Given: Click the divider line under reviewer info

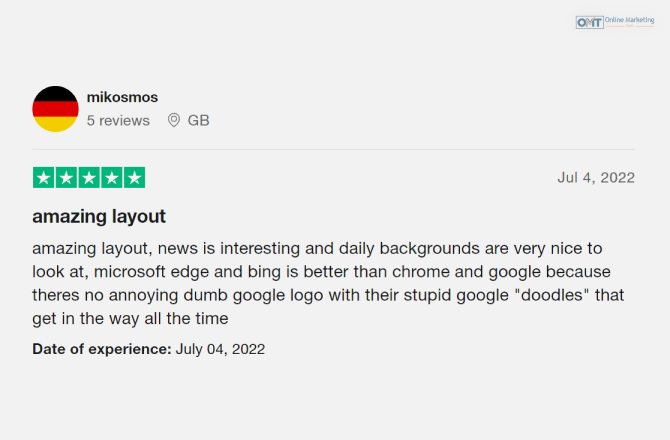Looking at the screenshot, I should 333,150.
